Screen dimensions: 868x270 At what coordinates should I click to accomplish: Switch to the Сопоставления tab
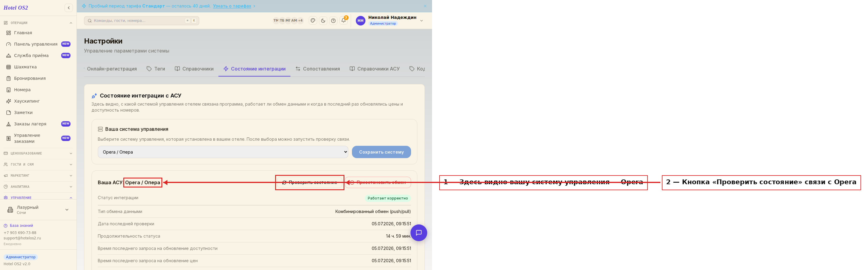pyautogui.click(x=317, y=69)
